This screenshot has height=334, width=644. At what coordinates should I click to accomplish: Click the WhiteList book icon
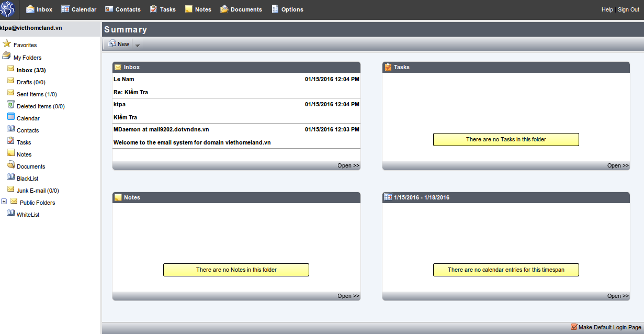11,214
